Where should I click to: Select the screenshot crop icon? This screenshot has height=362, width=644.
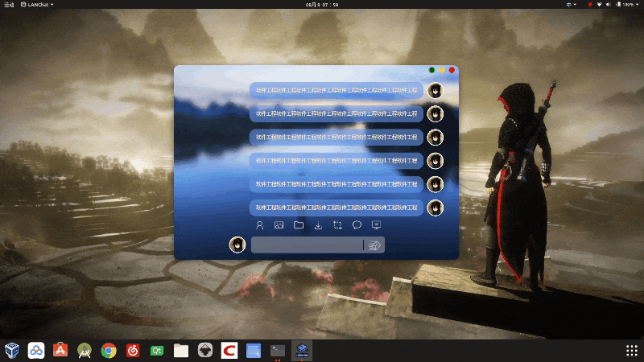point(337,225)
